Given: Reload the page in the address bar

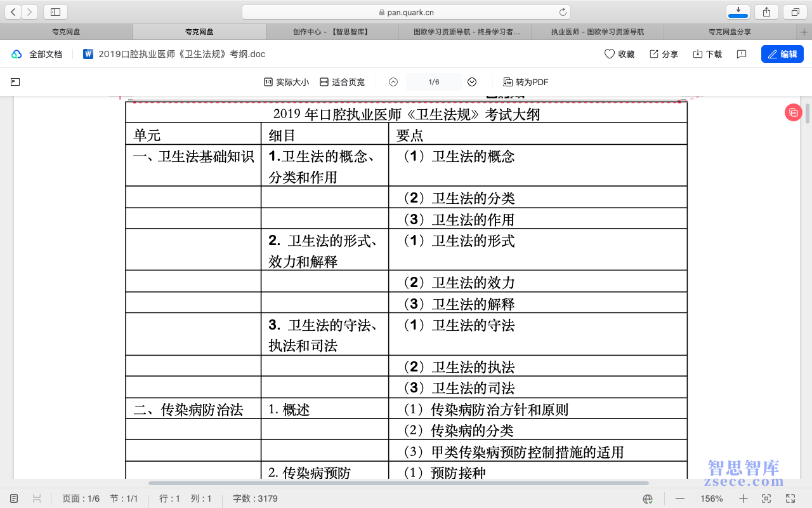Looking at the screenshot, I should (563, 12).
